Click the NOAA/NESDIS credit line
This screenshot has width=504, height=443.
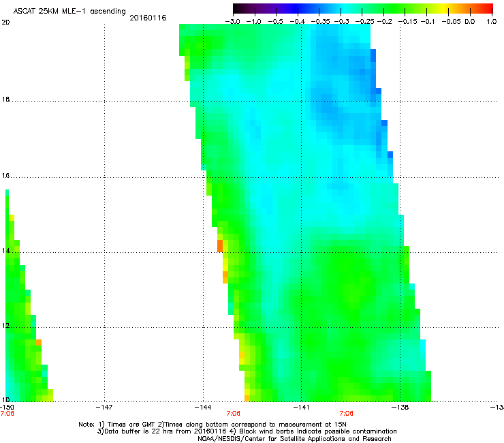point(294,439)
